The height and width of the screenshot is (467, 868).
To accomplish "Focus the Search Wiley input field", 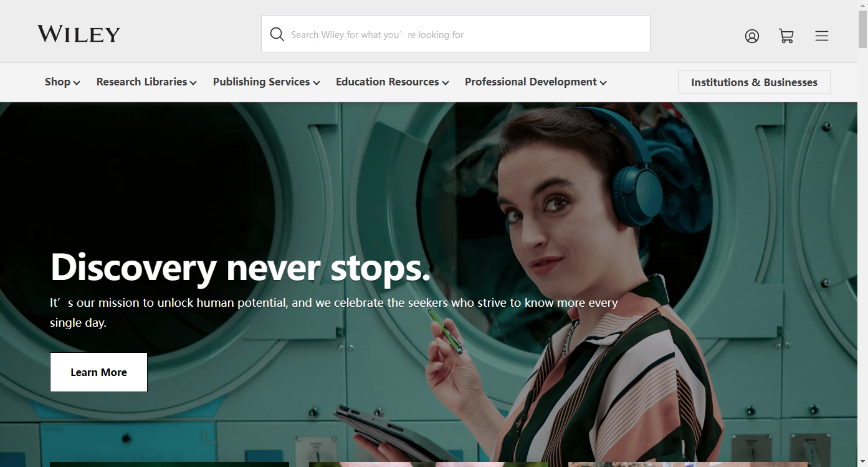I will (455, 34).
